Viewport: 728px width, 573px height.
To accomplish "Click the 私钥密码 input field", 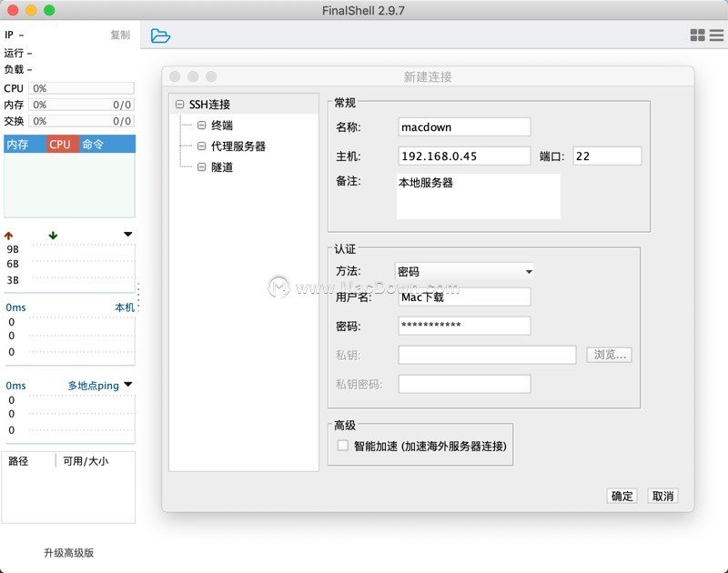I will (x=464, y=384).
